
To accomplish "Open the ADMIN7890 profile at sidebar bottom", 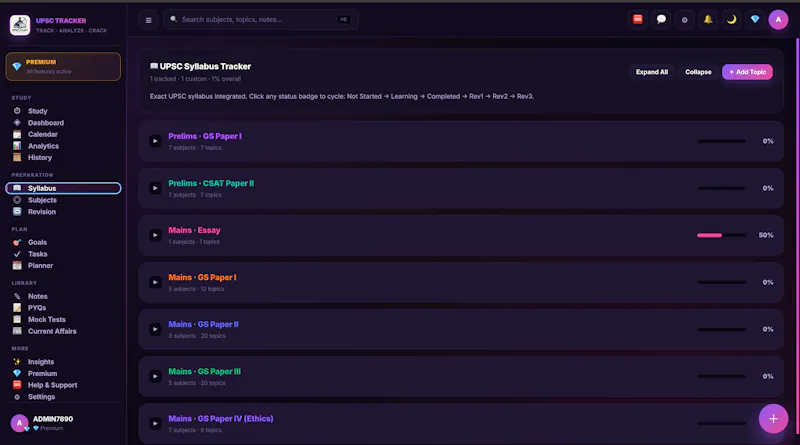I will (x=63, y=423).
